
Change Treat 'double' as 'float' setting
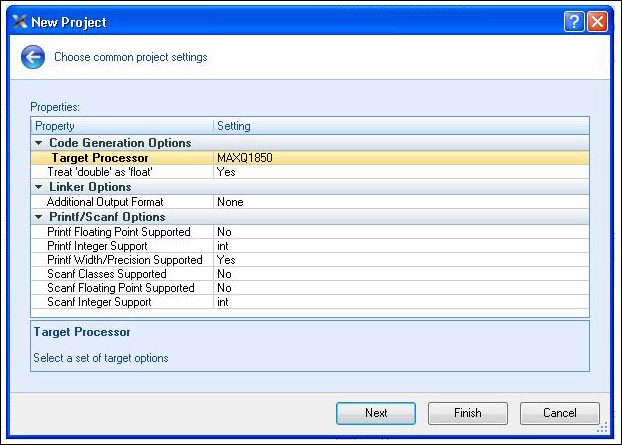point(400,172)
